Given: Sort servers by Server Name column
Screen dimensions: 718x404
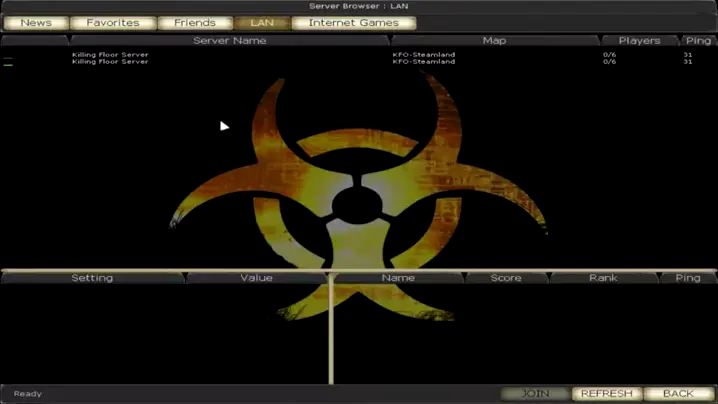Looking at the screenshot, I should click(x=229, y=41).
